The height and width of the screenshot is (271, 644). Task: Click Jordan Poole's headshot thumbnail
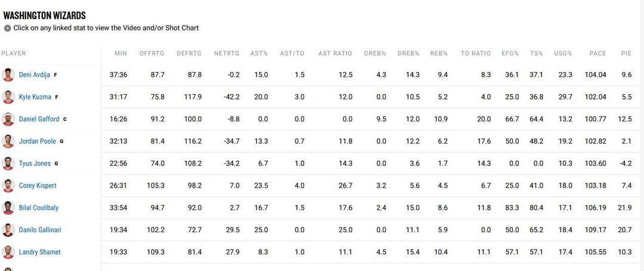(8, 141)
